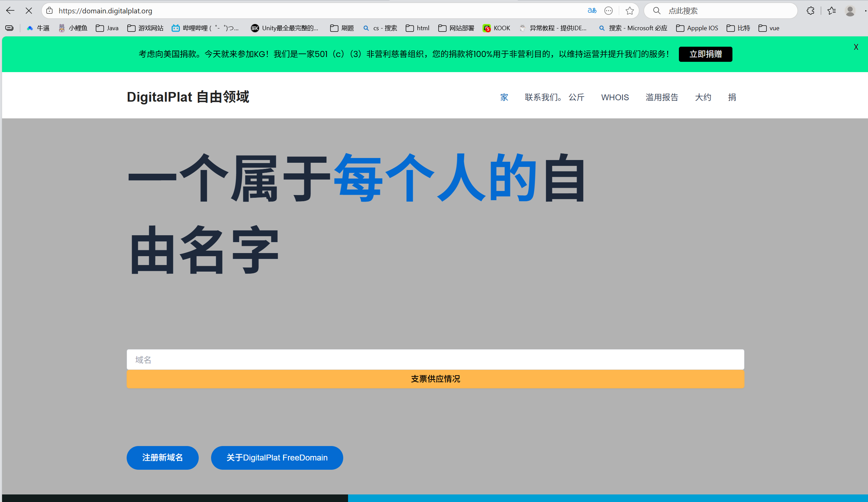Screen dimensions: 868x502
Task: Click the user profile avatar
Action: pos(850,11)
